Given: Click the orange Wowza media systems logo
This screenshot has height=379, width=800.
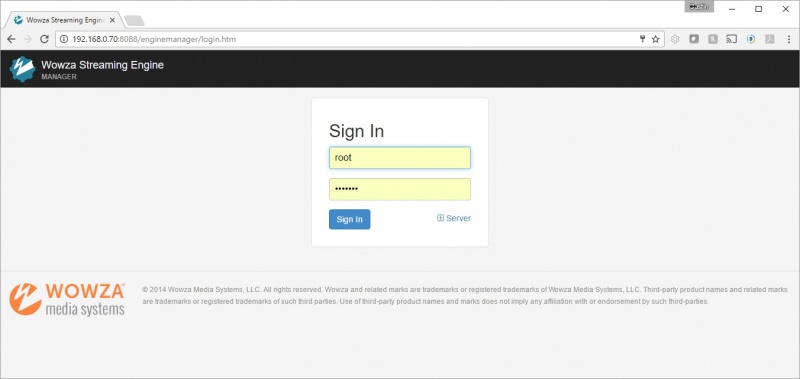Looking at the screenshot, I should click(67, 299).
